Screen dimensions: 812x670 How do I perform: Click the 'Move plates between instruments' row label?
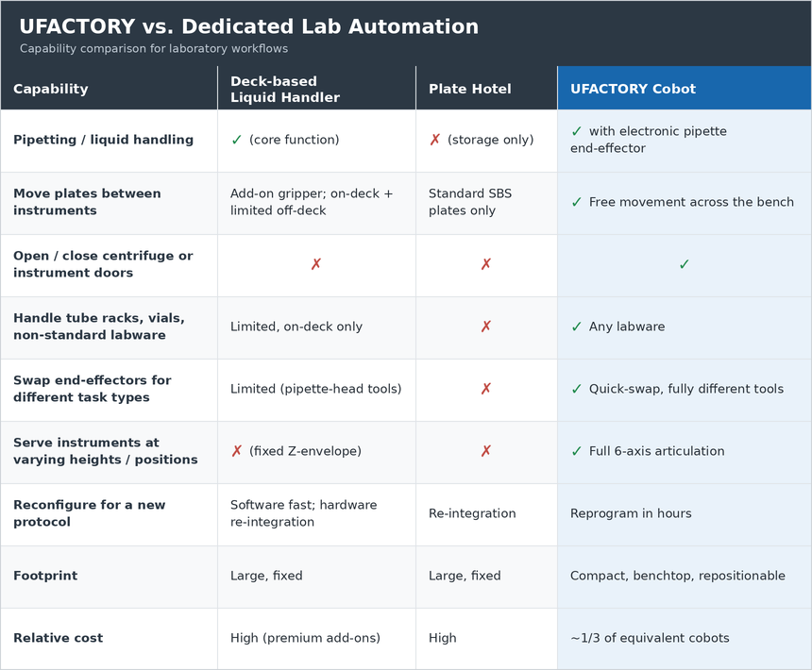[x=87, y=202]
